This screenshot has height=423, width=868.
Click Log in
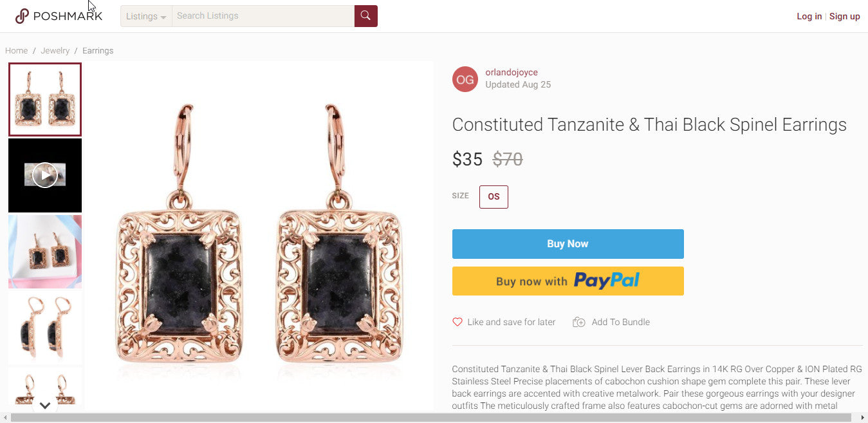coord(809,16)
